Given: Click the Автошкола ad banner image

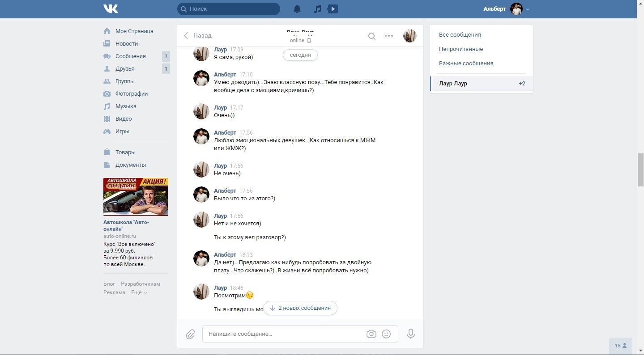Looking at the screenshot, I should 136,197.
